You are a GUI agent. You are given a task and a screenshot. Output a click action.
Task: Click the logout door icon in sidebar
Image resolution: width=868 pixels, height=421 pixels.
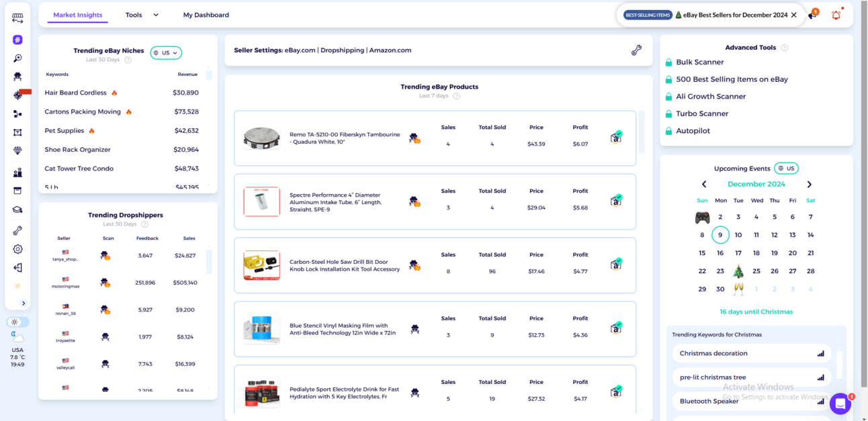click(17, 267)
